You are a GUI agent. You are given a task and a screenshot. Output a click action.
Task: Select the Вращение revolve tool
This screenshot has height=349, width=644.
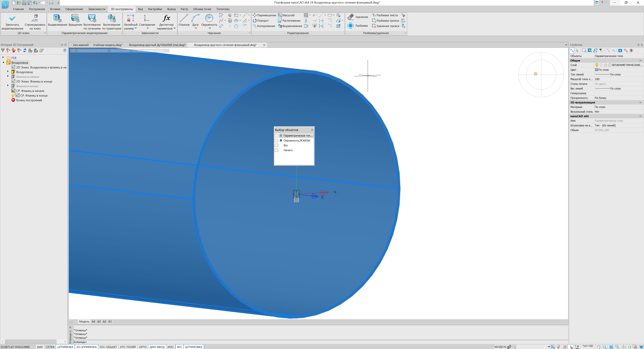pyautogui.click(x=75, y=18)
